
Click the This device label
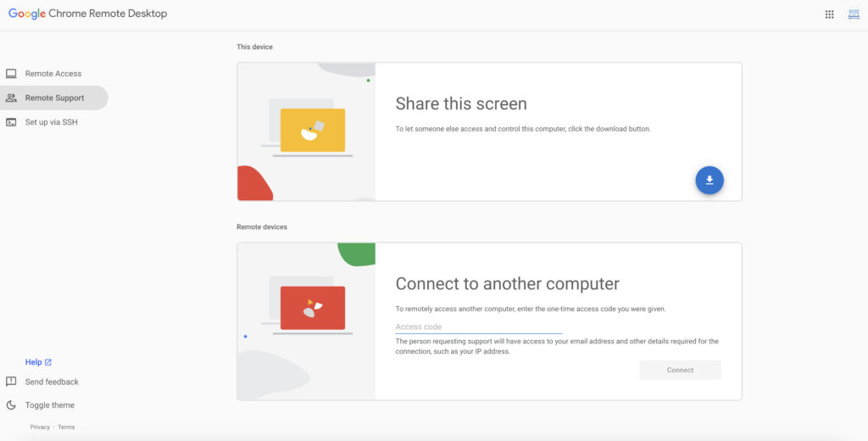254,47
